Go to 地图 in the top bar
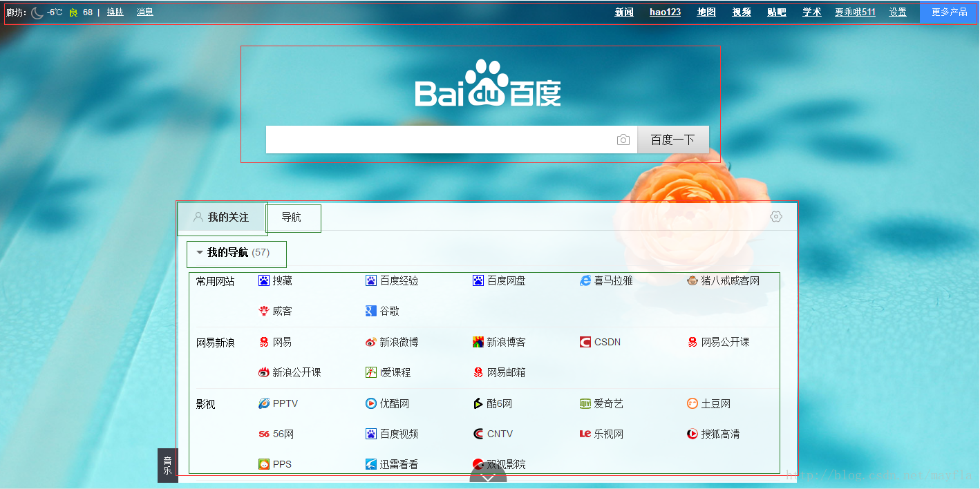Viewport: 980px width, 489px height. pos(706,12)
